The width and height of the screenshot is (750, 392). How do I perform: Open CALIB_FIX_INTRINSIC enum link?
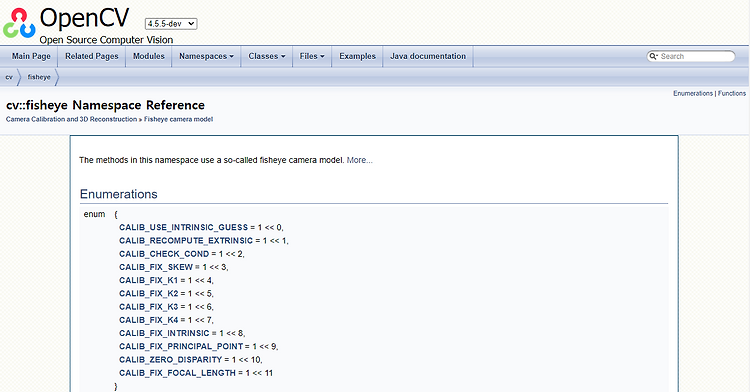point(165,333)
